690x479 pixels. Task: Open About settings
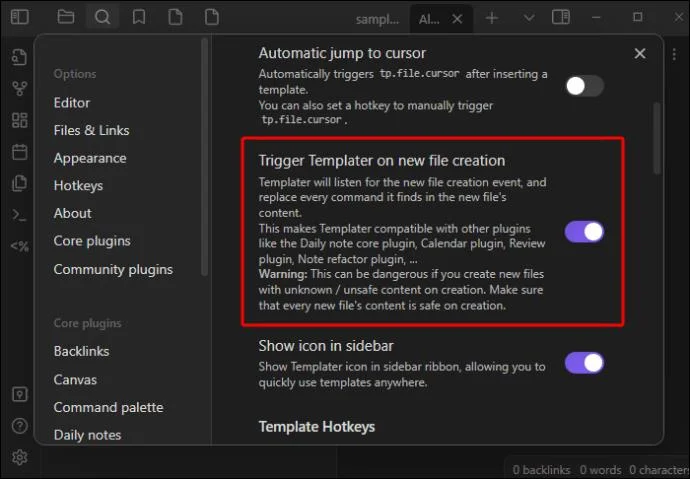[x=73, y=213]
